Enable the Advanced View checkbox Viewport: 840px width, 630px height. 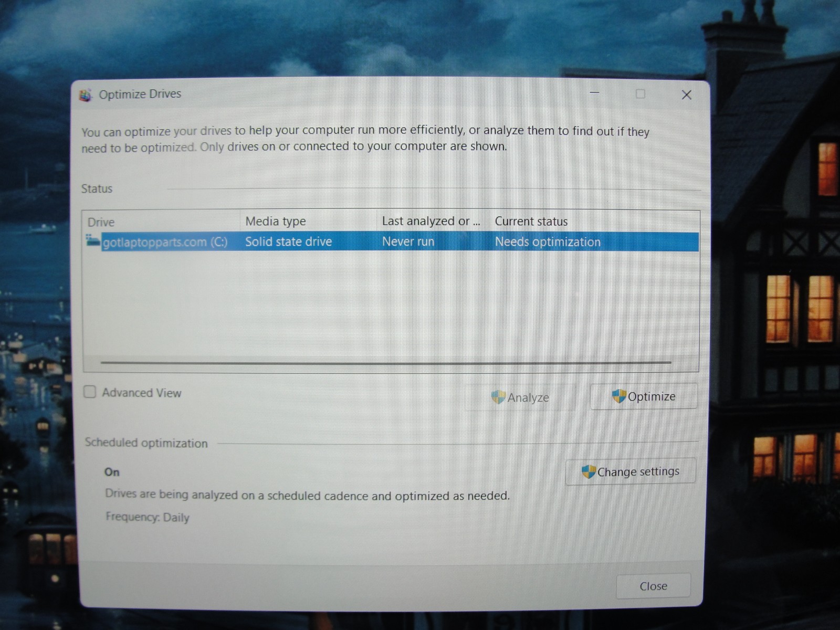point(90,392)
